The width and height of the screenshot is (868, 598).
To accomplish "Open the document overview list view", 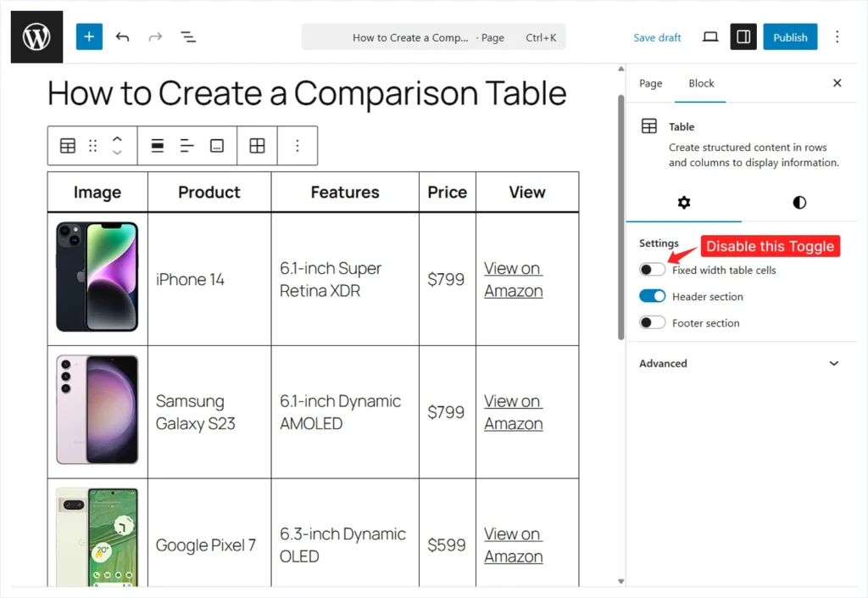I will [x=188, y=37].
